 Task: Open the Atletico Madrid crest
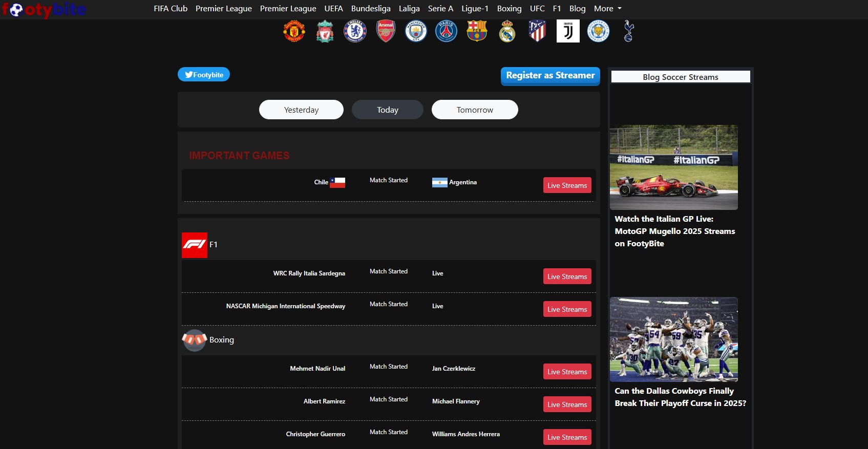537,31
